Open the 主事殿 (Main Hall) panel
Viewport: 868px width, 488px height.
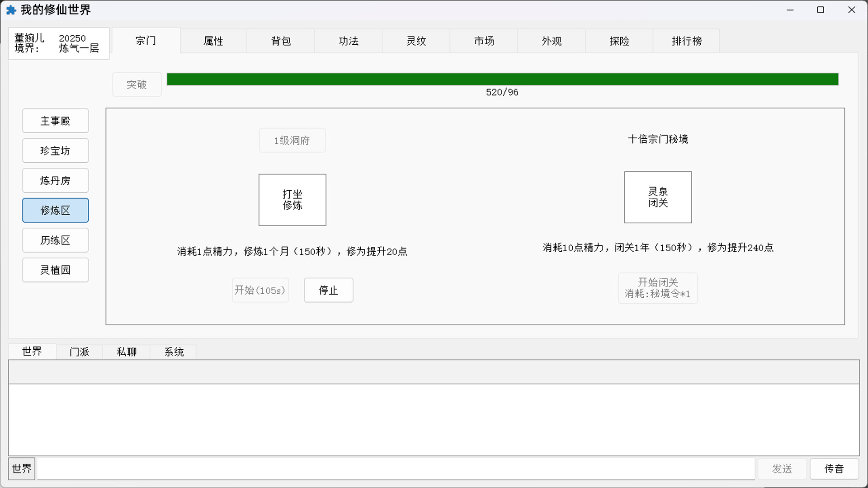tap(55, 121)
